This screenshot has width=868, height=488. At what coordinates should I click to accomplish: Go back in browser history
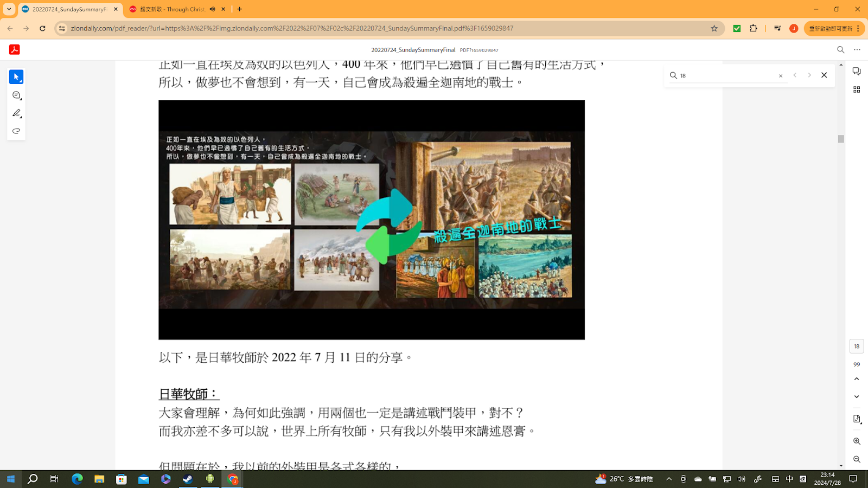(10, 28)
